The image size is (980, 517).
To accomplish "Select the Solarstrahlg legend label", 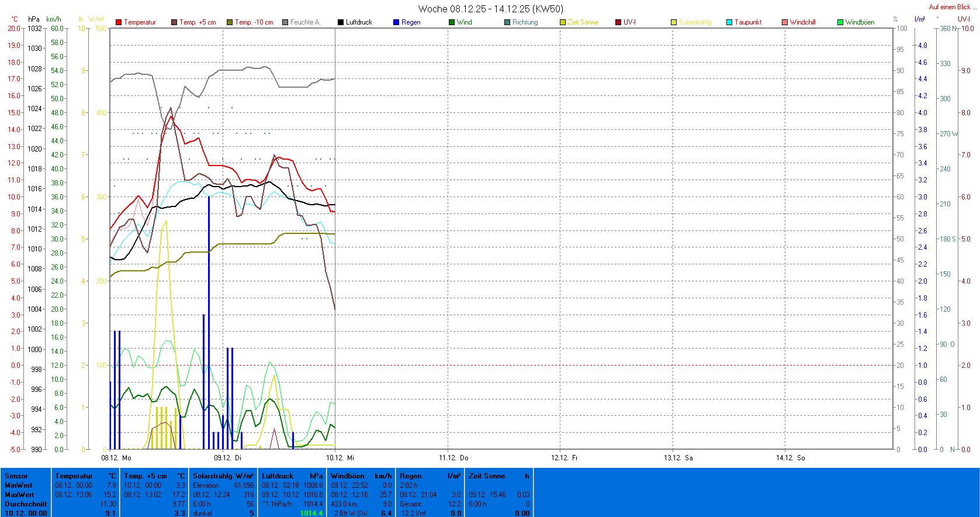I will point(695,22).
